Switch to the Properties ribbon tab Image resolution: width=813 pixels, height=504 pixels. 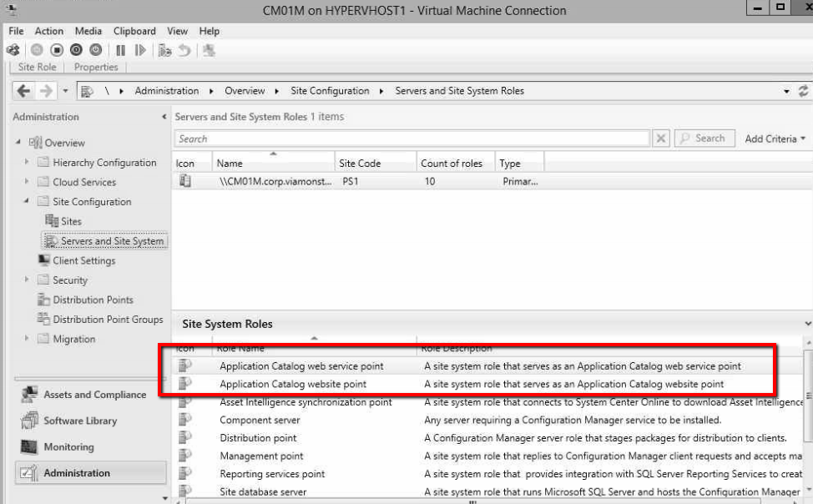click(96, 67)
